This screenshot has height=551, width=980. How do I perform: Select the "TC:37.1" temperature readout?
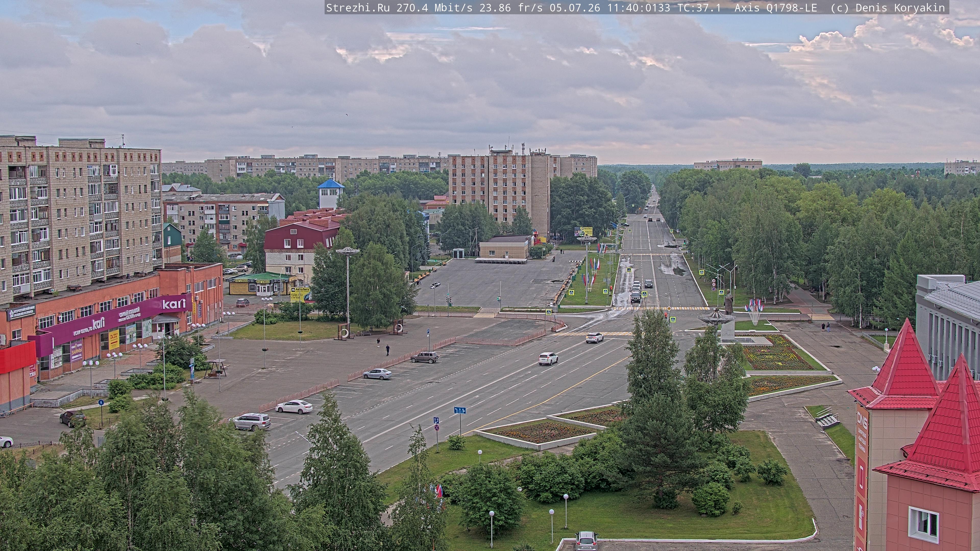coord(699,8)
